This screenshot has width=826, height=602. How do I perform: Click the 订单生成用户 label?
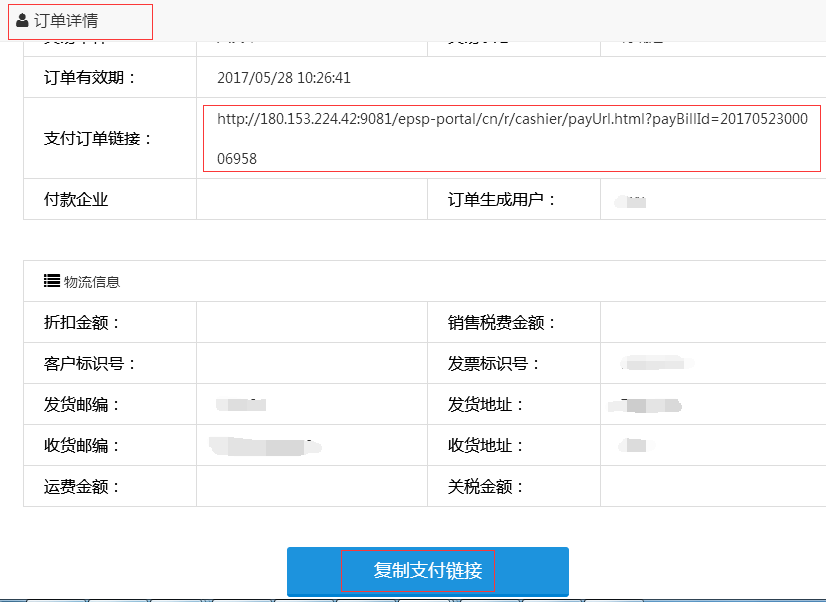[x=502, y=199]
